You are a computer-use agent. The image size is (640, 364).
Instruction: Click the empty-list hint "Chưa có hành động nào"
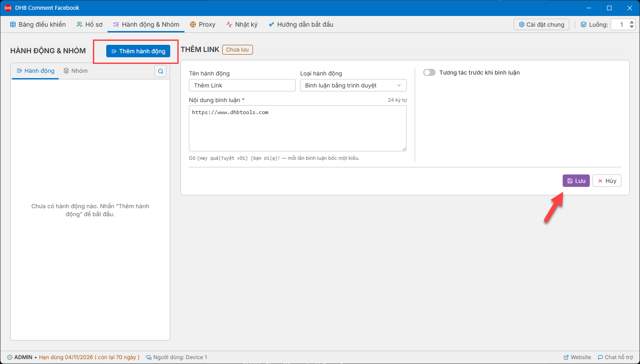90,210
